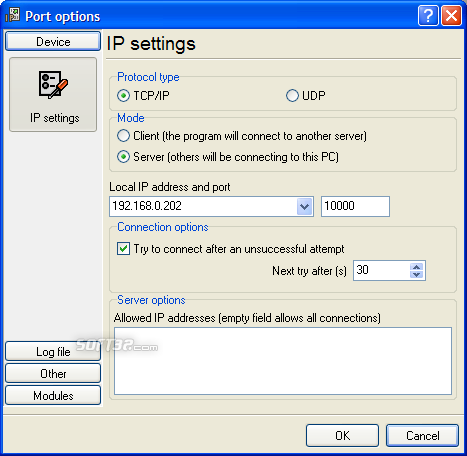Click the Local IP address and port label

170,187
